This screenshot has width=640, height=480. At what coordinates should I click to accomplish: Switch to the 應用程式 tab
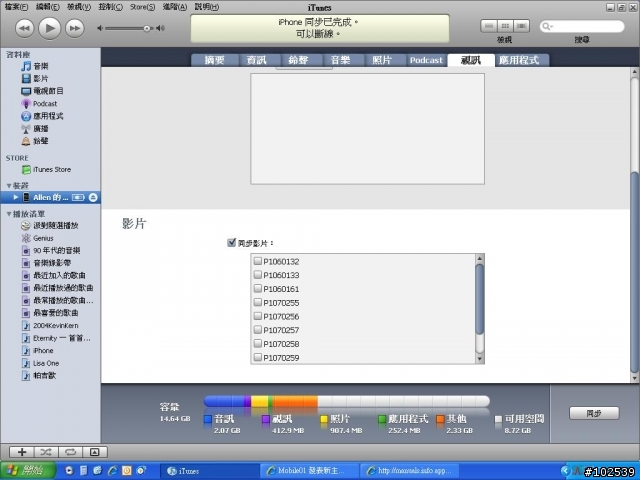tap(519, 60)
